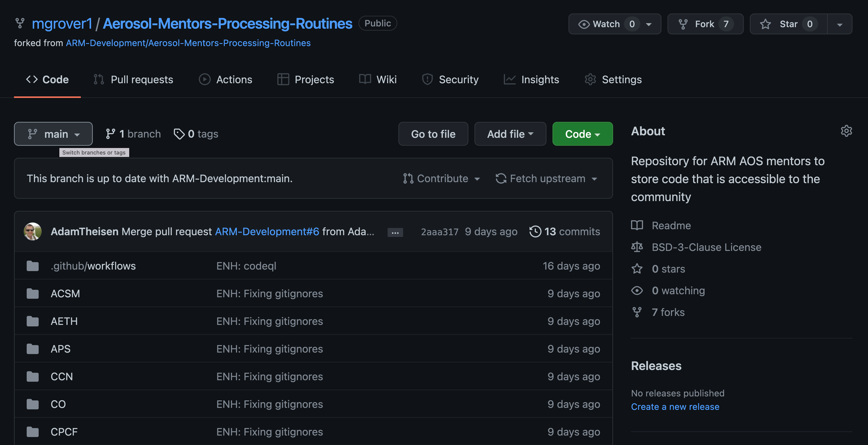The image size is (868, 445).
Task: Open the Actions tab
Action: [225, 79]
